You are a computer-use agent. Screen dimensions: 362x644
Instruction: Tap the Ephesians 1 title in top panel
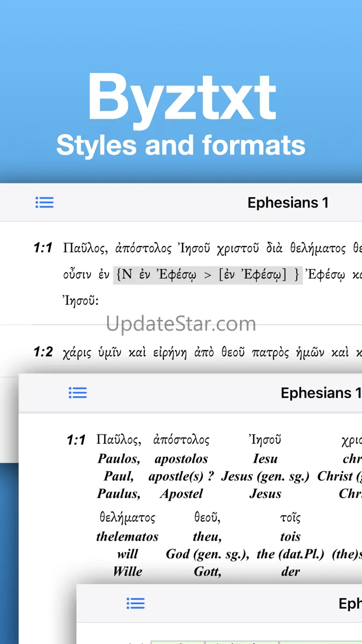point(288,202)
